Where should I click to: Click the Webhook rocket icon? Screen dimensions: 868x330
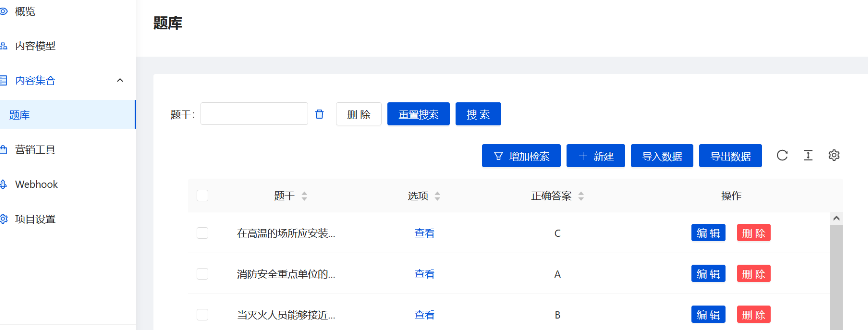click(3, 184)
